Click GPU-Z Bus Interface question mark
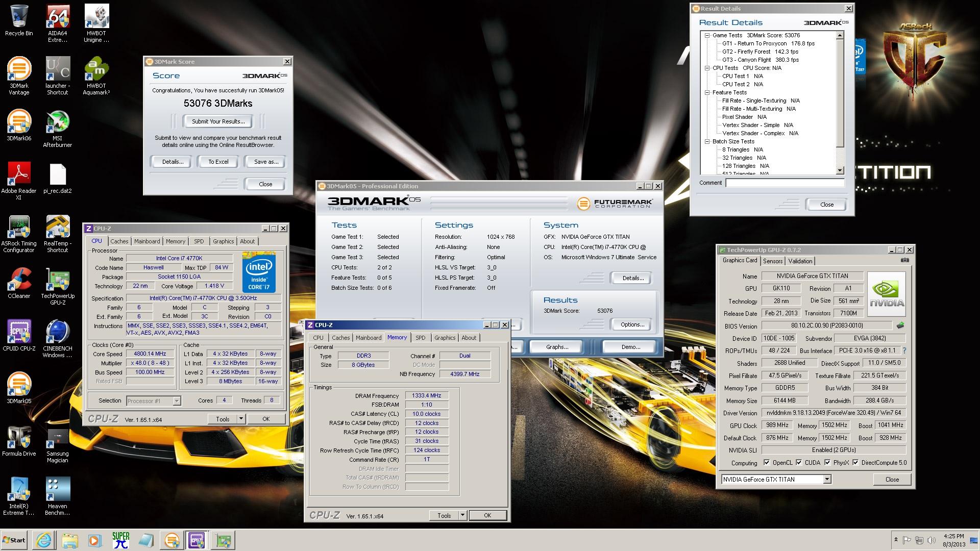This screenshot has width=980, height=551. coord(904,350)
